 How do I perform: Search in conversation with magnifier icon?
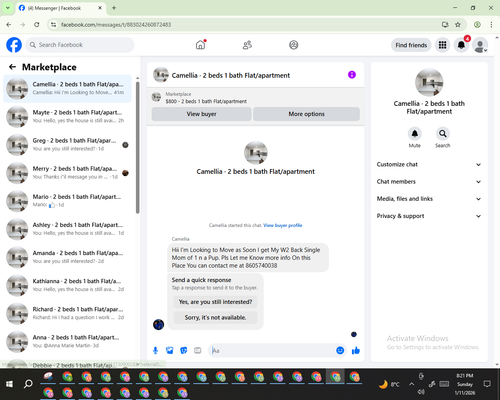[x=443, y=134]
